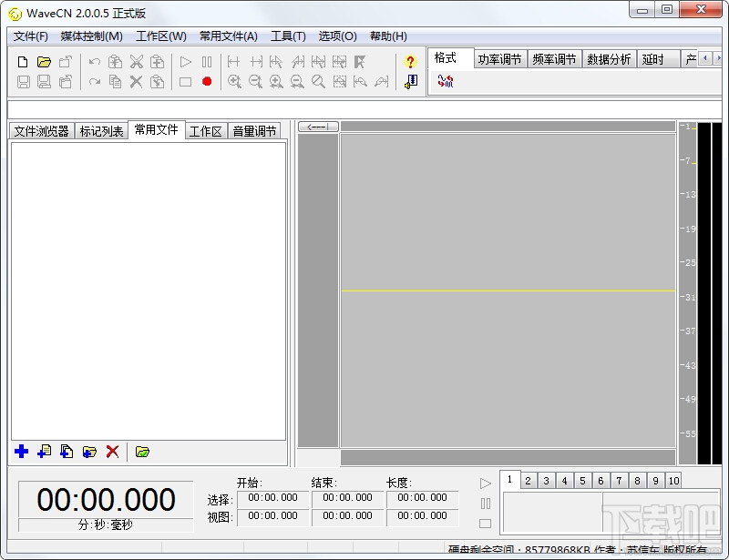The height and width of the screenshot is (560, 729).
Task: Switch to the 文件浏览器 tab
Action: [41, 131]
